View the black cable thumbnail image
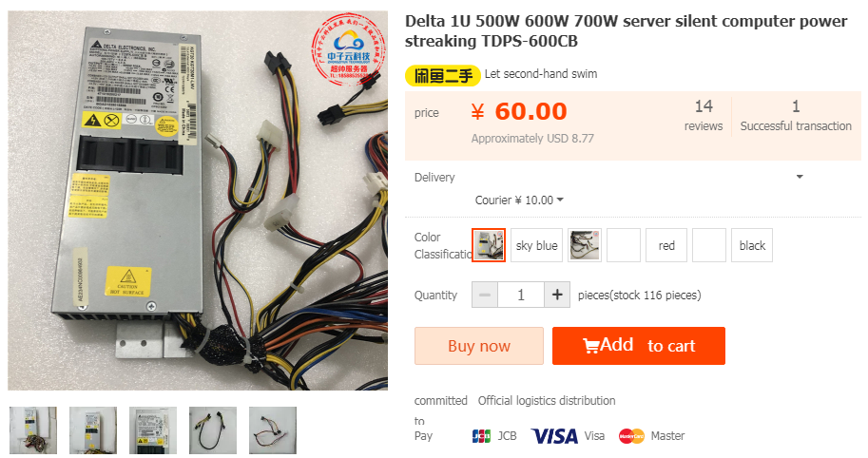Screen dimensions: 868x458 pos(213,430)
